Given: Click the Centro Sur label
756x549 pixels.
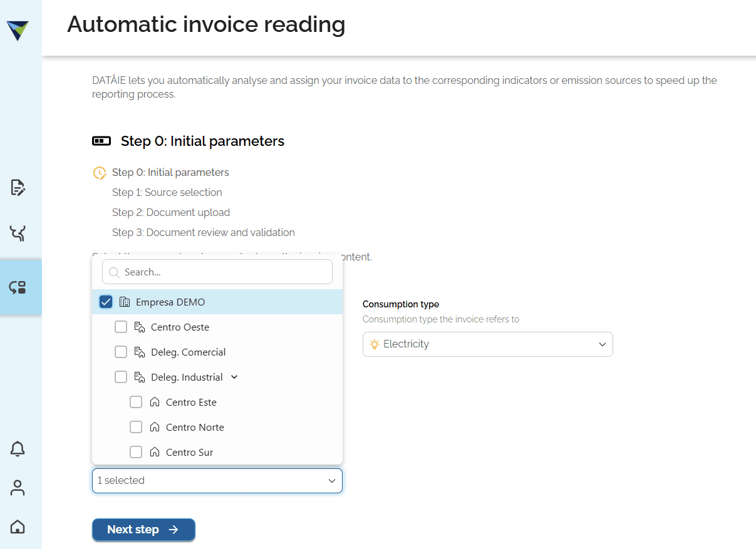Looking at the screenshot, I should [190, 452].
